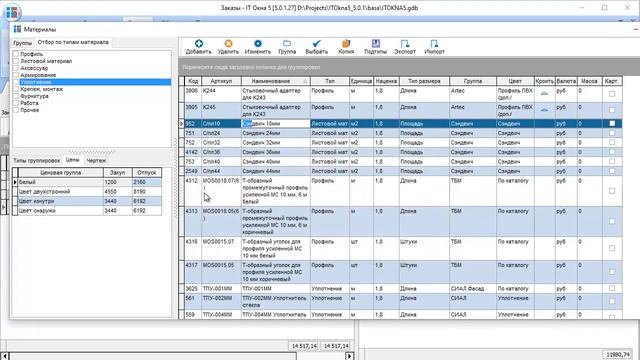Check the Армирование checkbox

tap(16, 75)
